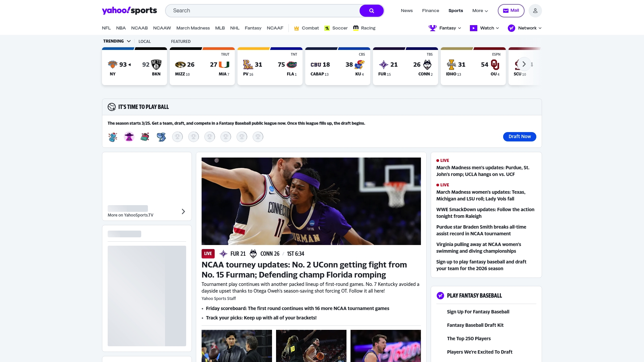The height and width of the screenshot is (362, 644).
Task: Click the search magnifier icon
Action: [x=371, y=10]
